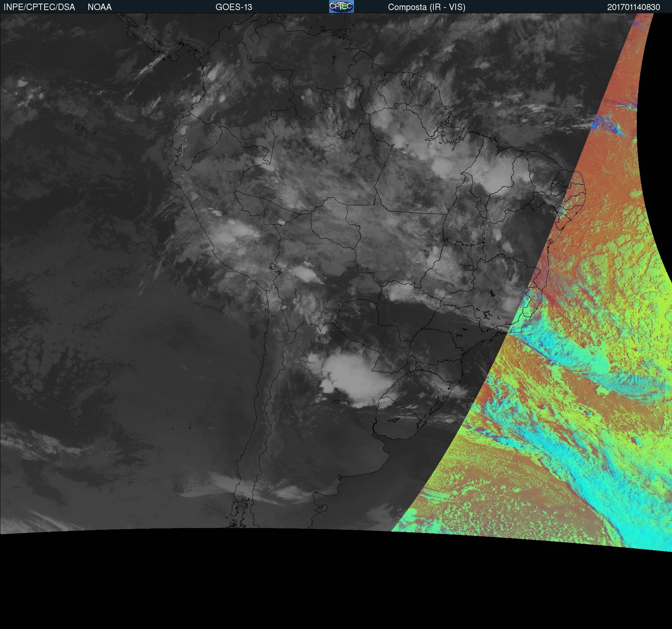Select the GOES-13 satellite label
672x629 pixels.
coord(234,7)
